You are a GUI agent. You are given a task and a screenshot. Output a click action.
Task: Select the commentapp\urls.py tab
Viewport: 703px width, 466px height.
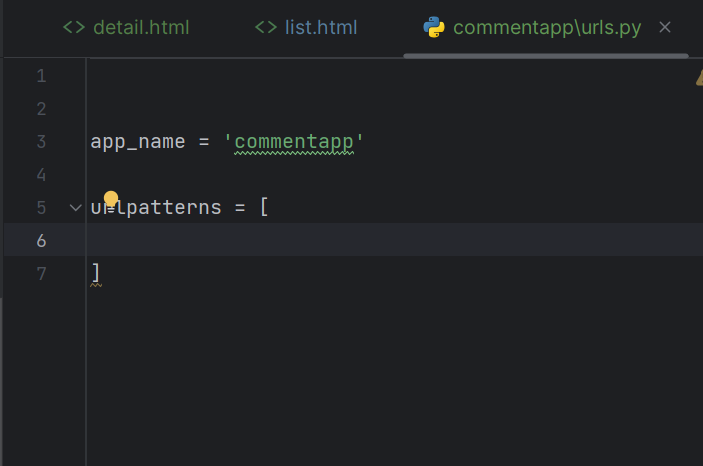point(532,27)
